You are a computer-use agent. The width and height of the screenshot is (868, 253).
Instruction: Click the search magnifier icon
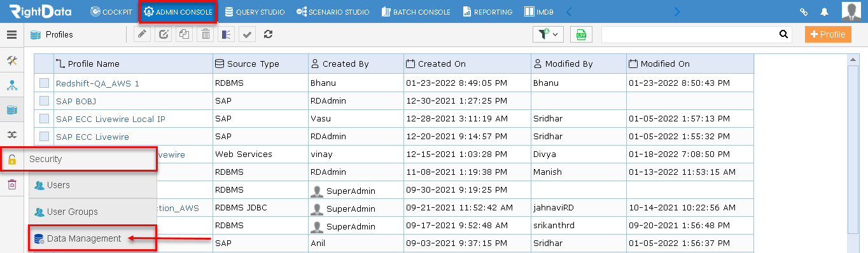pos(783,34)
